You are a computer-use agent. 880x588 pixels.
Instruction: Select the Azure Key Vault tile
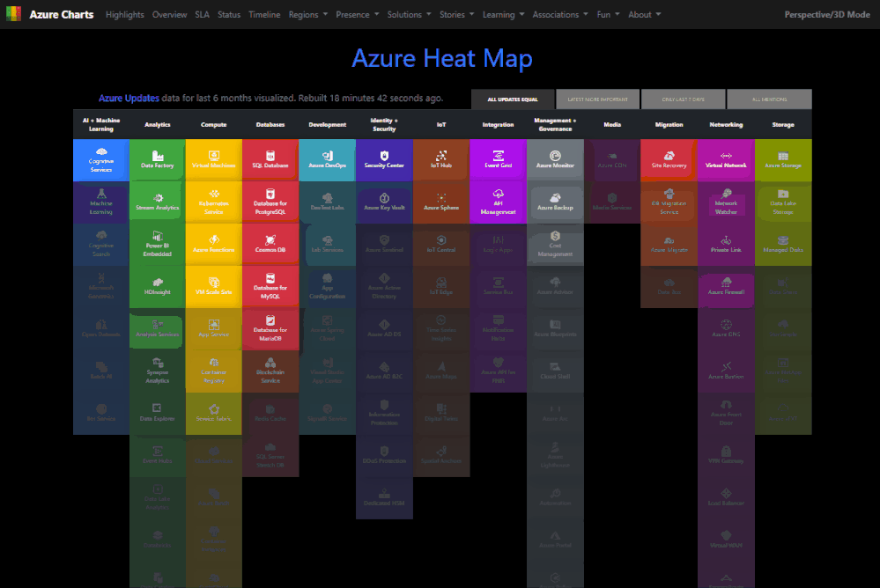coord(384,202)
